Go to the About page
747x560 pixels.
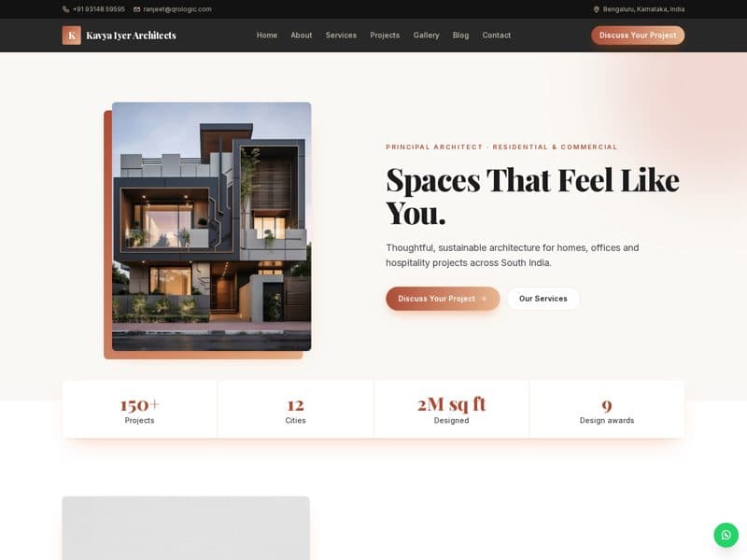pyautogui.click(x=301, y=35)
